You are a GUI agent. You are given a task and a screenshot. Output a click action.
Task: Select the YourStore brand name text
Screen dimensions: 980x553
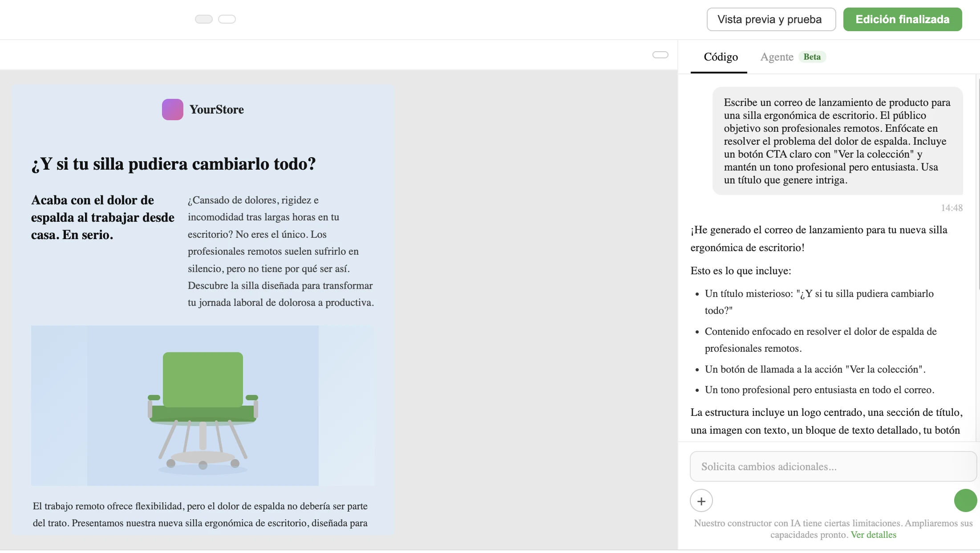coord(217,110)
